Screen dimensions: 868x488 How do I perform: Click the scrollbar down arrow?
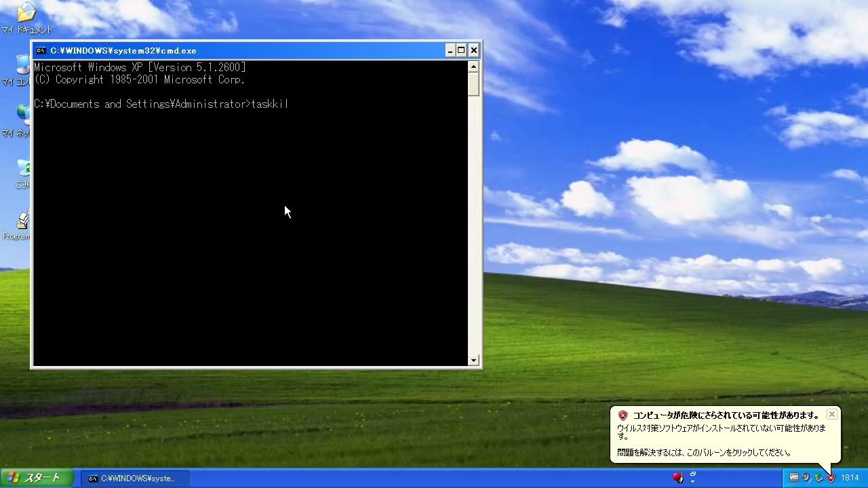(473, 360)
